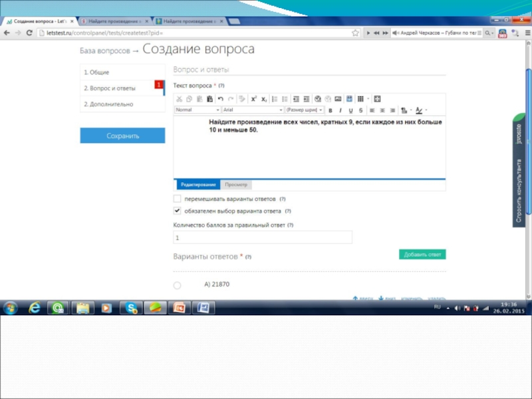The image size is (532, 399).
Task: Click the points per correct answer field
Action: (x=263, y=237)
